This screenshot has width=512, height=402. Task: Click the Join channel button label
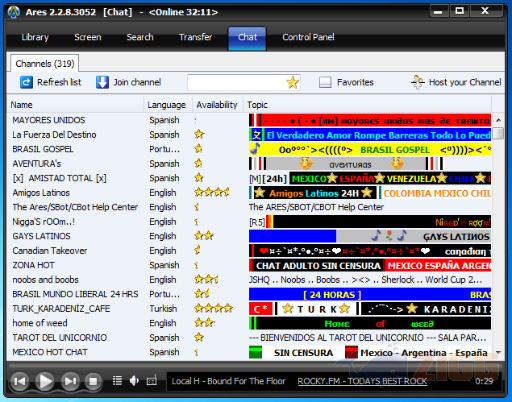137,82
